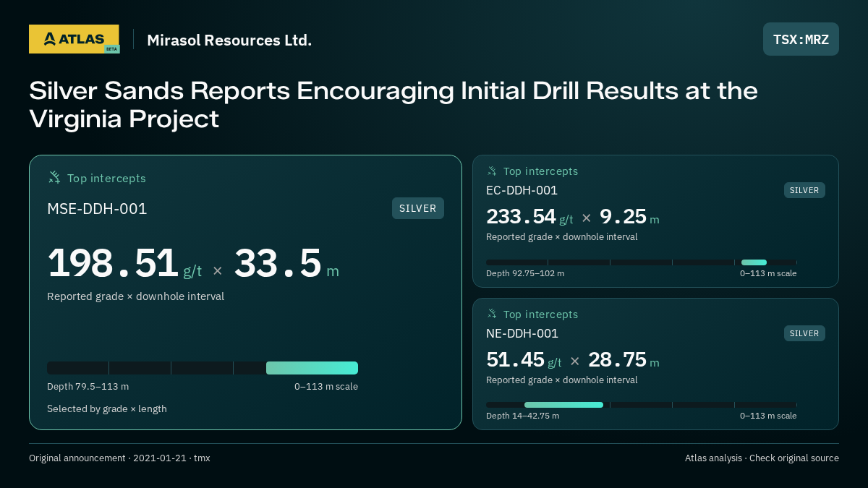Click Top intercepts heading in the EC-DDH-001 card
This screenshot has width=868, height=488.
[x=540, y=171]
